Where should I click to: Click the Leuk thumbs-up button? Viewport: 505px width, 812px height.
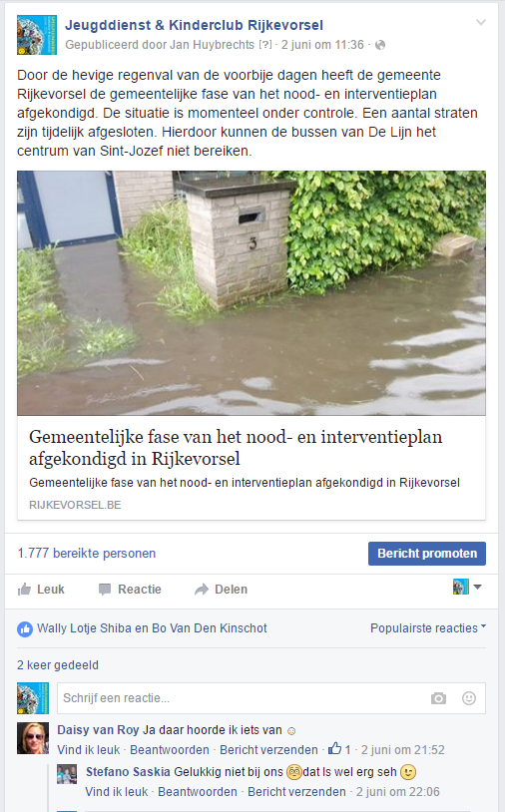pos(41,590)
